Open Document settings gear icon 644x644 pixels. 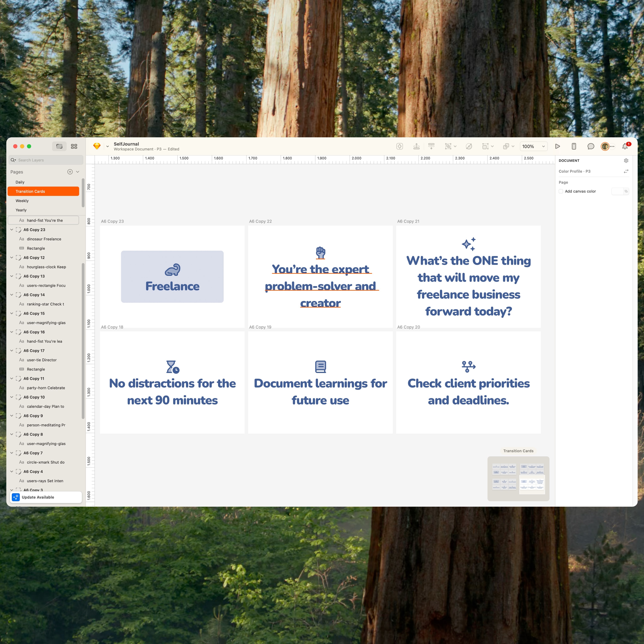tap(626, 161)
